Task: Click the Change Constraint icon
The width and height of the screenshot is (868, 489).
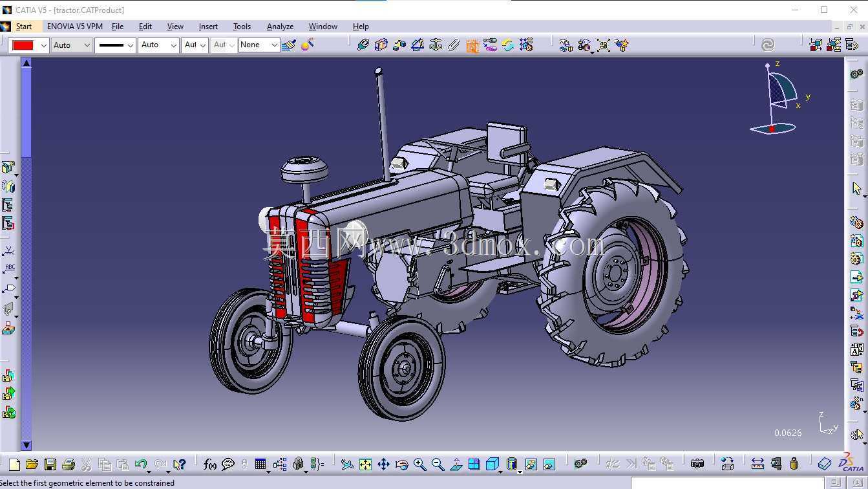Action: 508,45
